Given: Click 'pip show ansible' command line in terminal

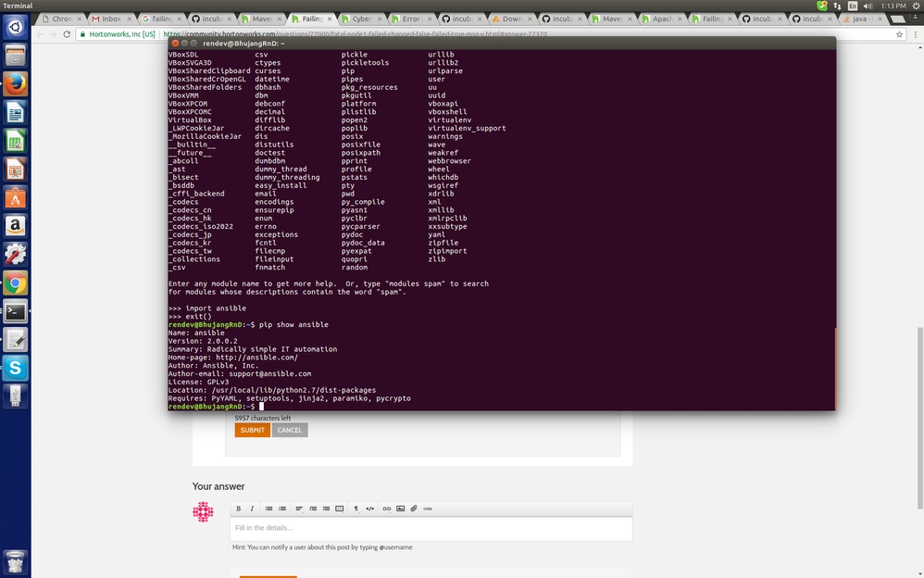Looking at the screenshot, I should (294, 324).
